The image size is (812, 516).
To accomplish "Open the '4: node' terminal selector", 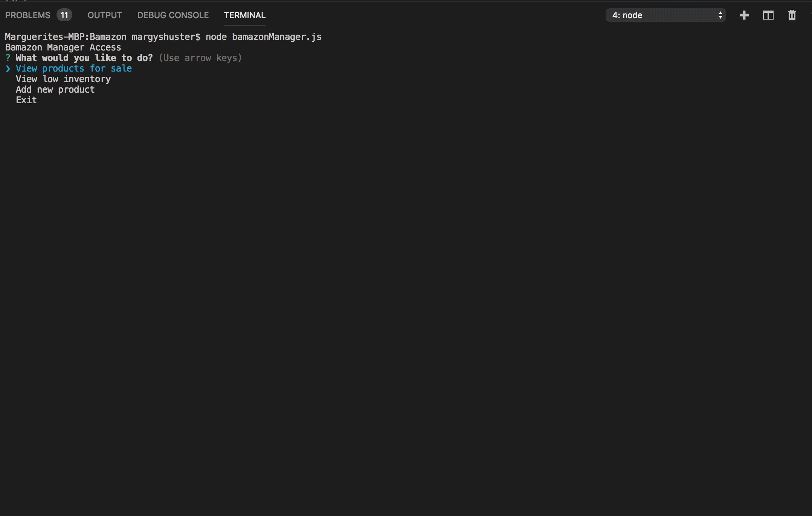I will coord(665,15).
